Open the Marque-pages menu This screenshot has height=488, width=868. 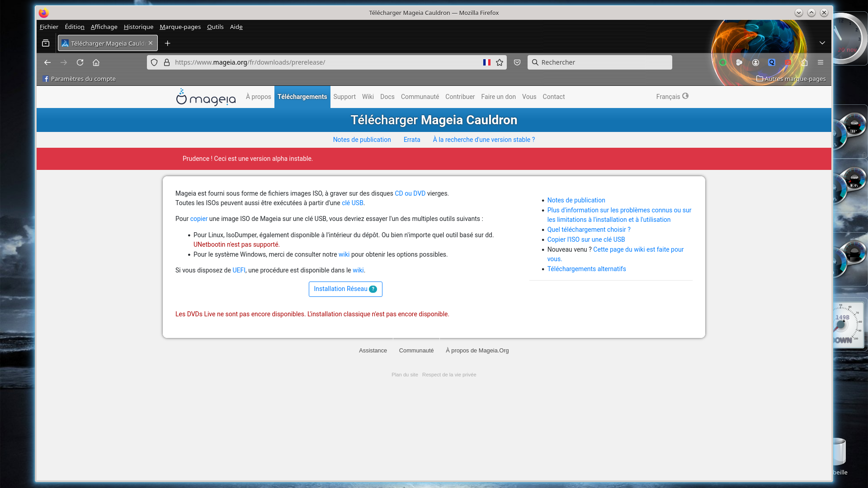pyautogui.click(x=180, y=27)
